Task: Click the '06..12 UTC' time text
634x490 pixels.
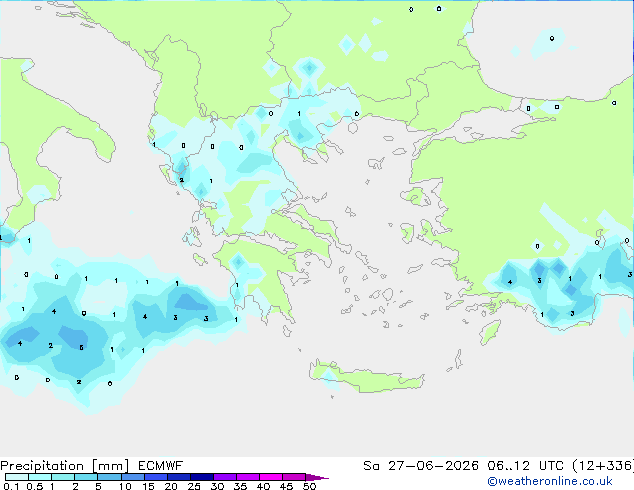Action: (x=525, y=466)
